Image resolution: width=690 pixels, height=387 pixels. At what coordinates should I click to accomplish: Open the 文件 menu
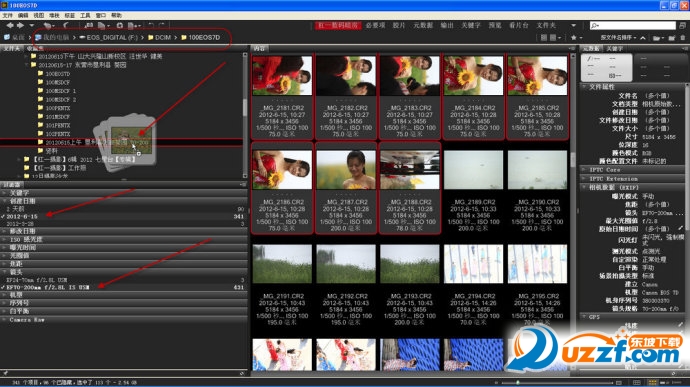pyautogui.click(x=7, y=15)
